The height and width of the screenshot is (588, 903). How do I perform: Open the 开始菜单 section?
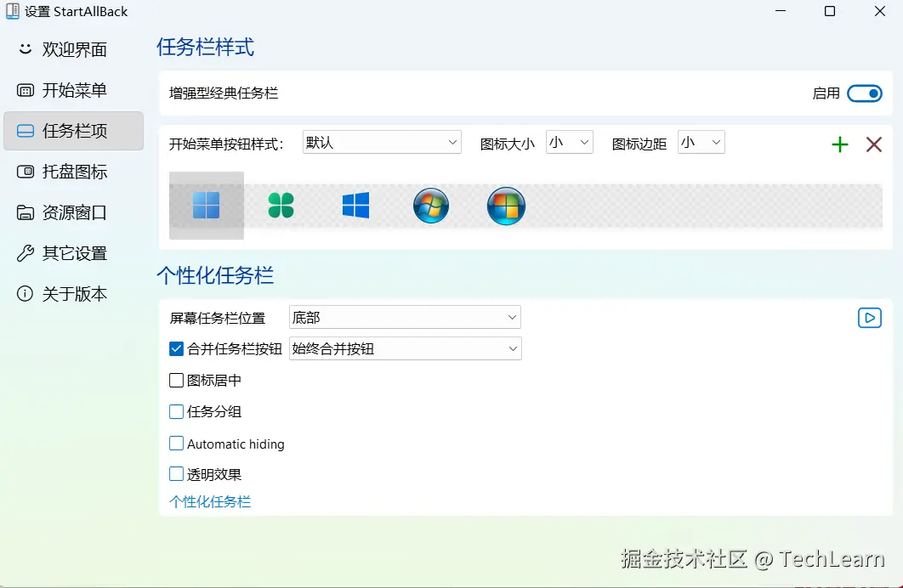pyautogui.click(x=74, y=90)
